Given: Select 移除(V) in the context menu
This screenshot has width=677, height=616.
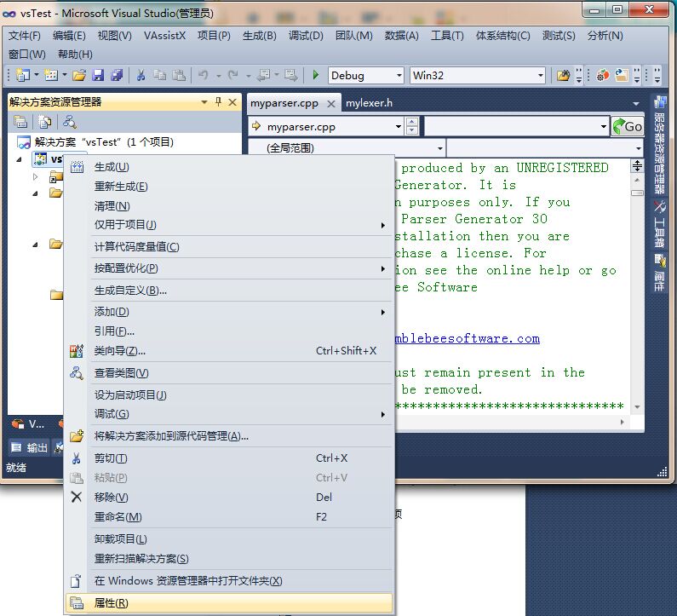Looking at the screenshot, I should pos(229,498).
